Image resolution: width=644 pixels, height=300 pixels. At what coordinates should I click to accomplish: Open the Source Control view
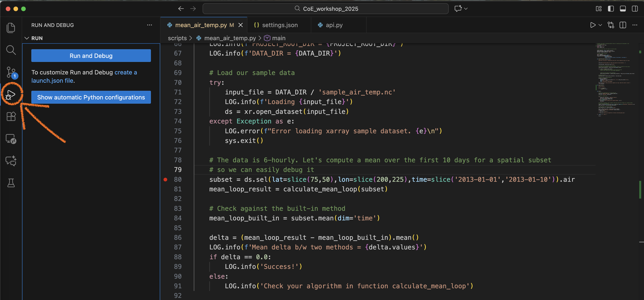pos(11,72)
